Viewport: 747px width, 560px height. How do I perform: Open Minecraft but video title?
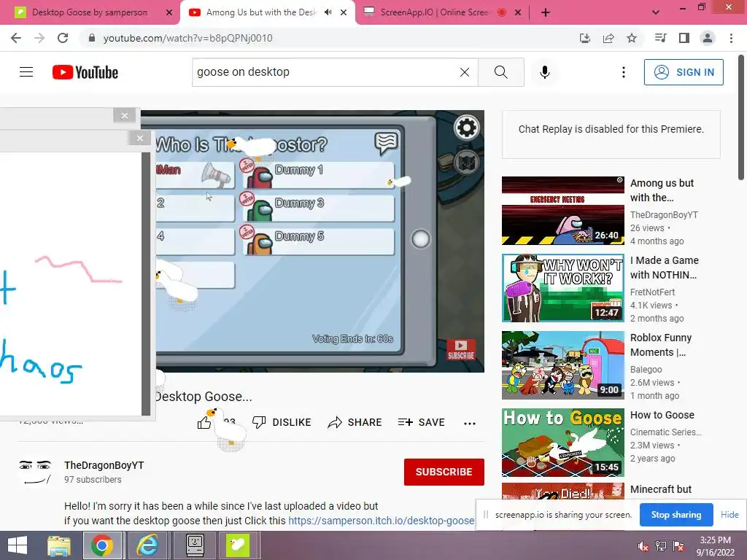660,489
